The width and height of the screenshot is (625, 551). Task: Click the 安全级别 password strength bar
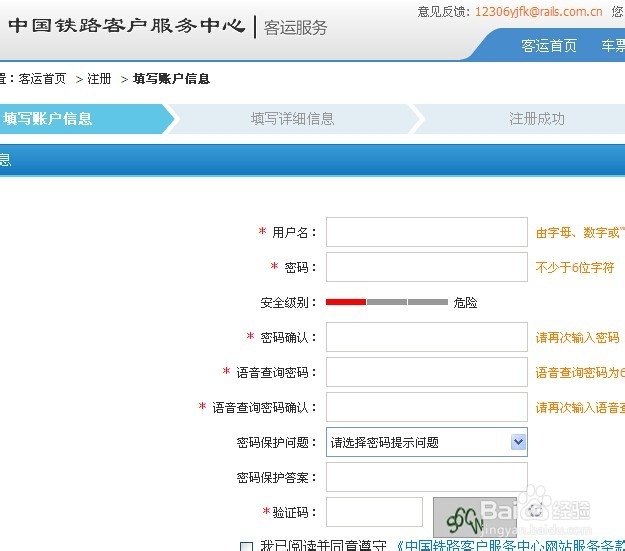[386, 301]
